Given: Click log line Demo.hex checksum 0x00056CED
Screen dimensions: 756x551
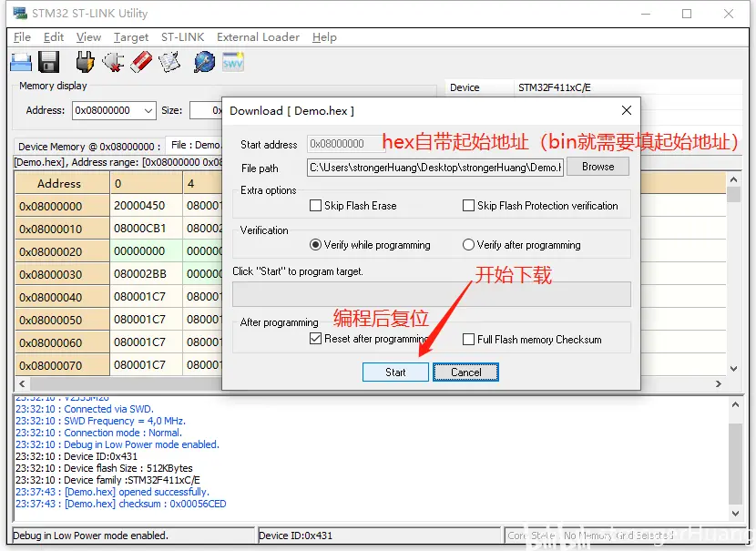Looking at the screenshot, I should tap(120, 504).
